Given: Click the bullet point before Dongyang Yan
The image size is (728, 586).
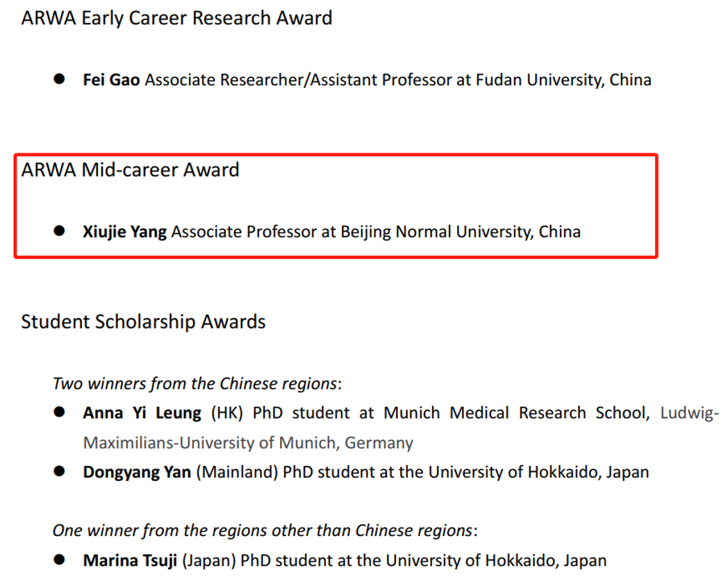Looking at the screenshot, I should pos(60,471).
